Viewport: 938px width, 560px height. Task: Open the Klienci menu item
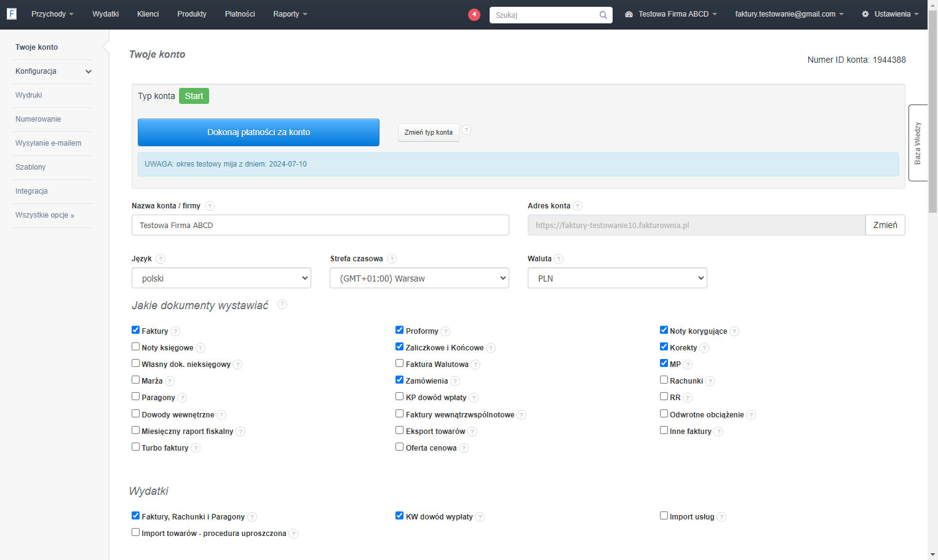point(148,14)
